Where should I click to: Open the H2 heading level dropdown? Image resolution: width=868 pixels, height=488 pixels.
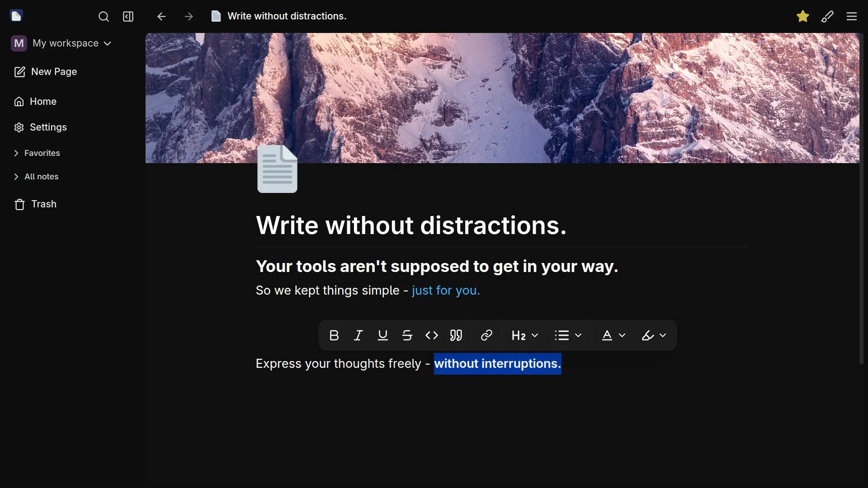(524, 335)
